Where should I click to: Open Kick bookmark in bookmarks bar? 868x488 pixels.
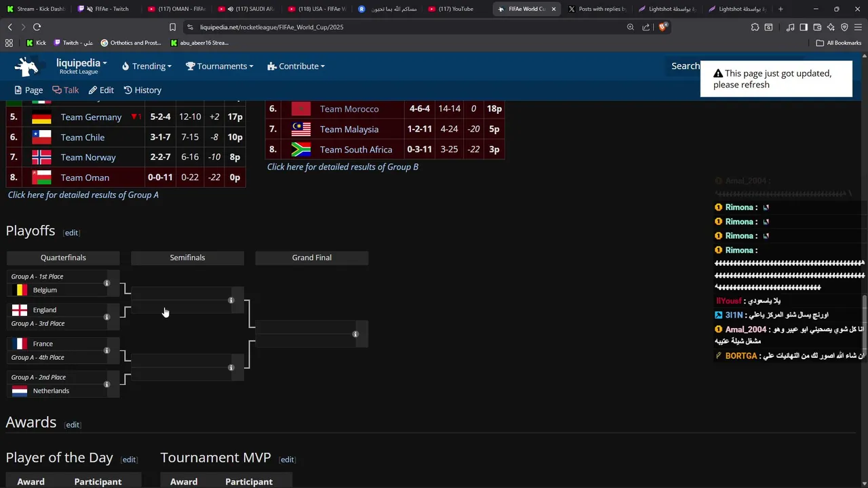pos(36,43)
